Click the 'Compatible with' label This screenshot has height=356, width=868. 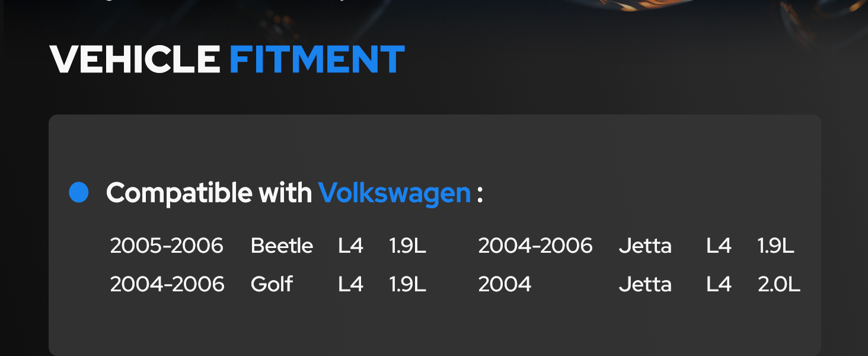pyautogui.click(x=209, y=193)
